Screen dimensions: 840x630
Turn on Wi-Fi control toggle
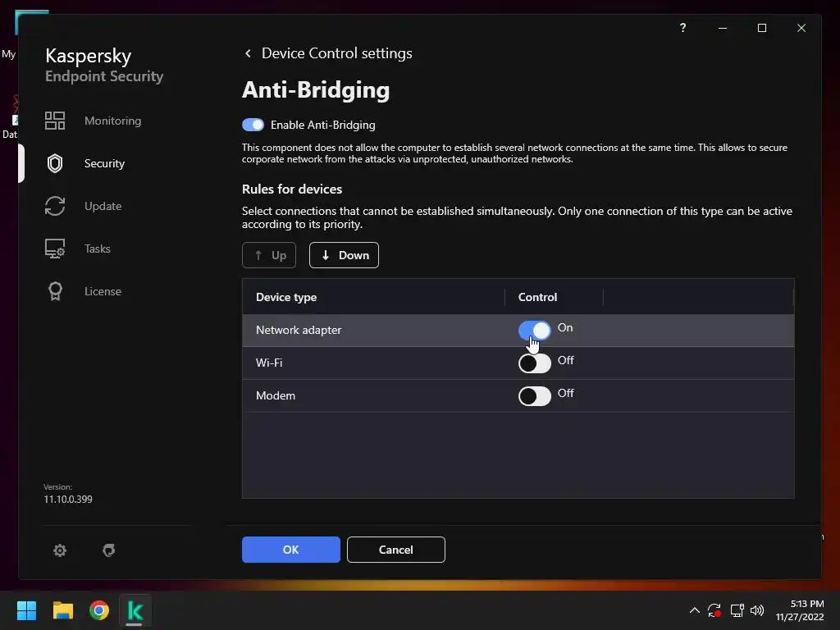pyautogui.click(x=534, y=363)
